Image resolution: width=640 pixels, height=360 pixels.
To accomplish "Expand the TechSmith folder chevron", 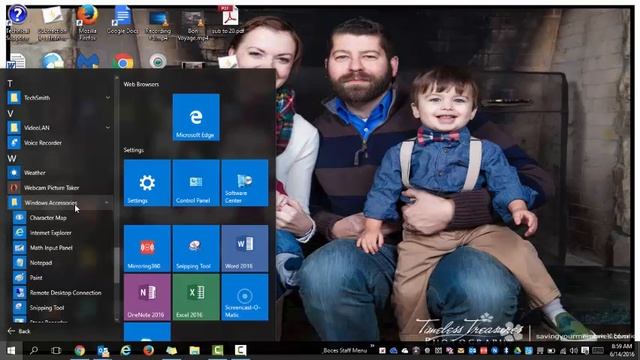I will point(108,98).
